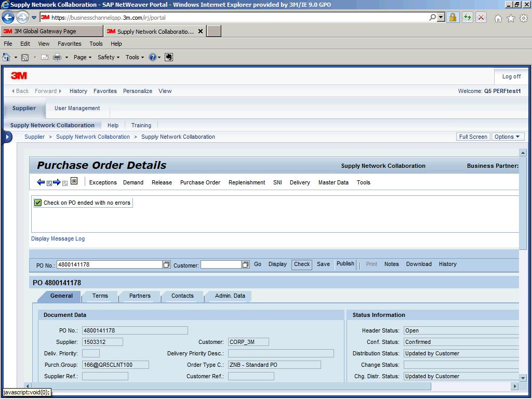
Task: Click the blue left arrow in Purchase Order Details
Action: point(41,182)
